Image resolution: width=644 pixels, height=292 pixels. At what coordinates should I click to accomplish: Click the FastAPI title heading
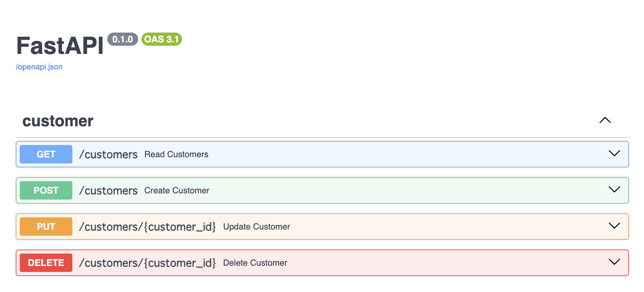coord(60,46)
